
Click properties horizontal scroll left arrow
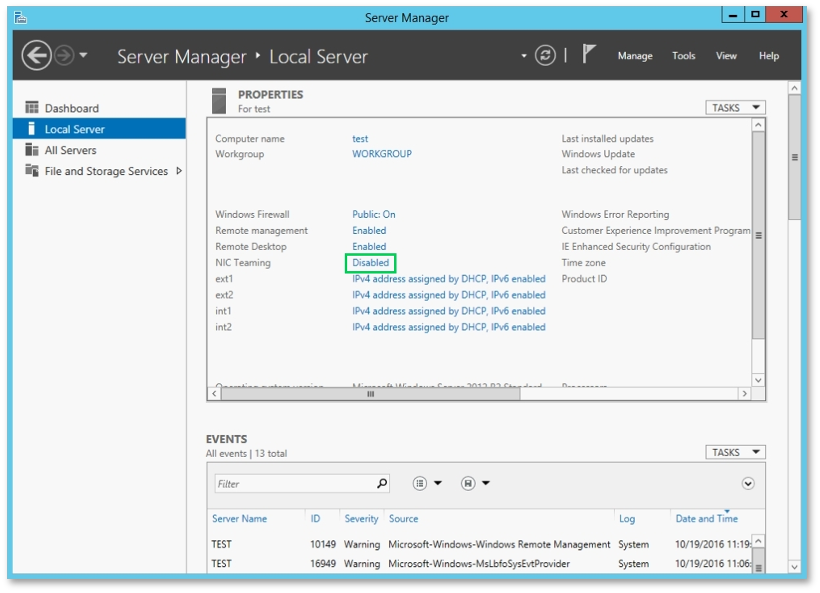(x=214, y=394)
